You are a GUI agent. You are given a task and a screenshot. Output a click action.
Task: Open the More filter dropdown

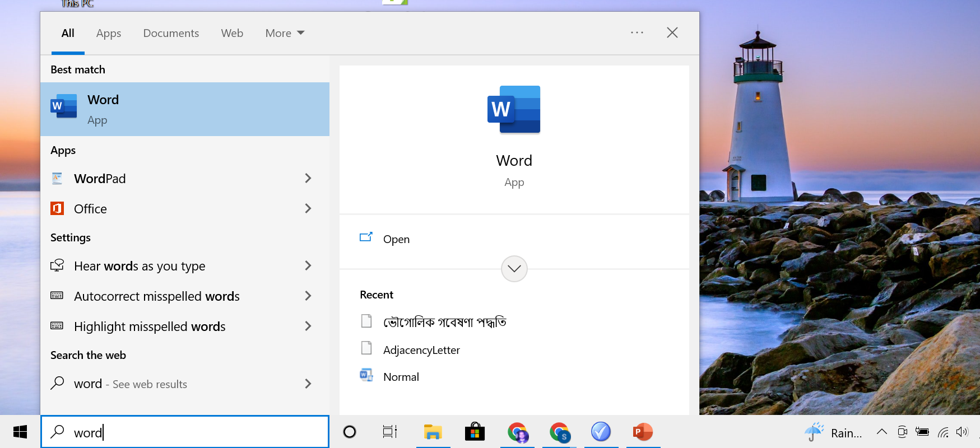point(285,33)
